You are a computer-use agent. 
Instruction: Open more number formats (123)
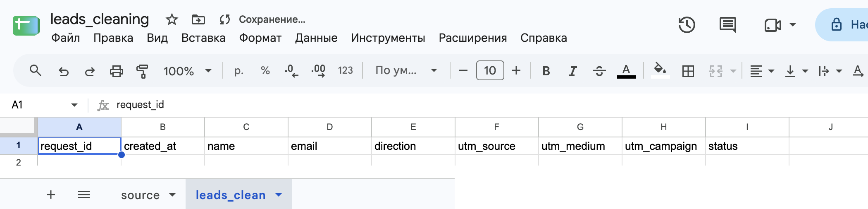[x=346, y=71]
